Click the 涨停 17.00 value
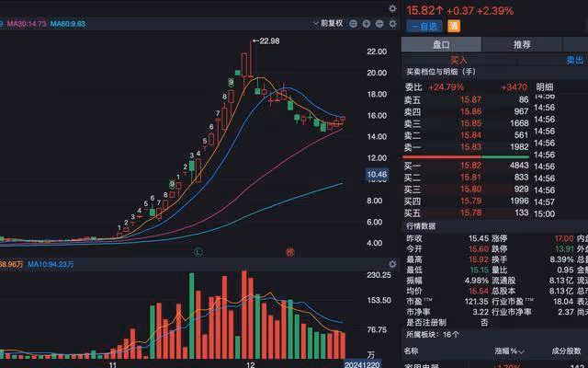588x368 pixels. point(564,238)
